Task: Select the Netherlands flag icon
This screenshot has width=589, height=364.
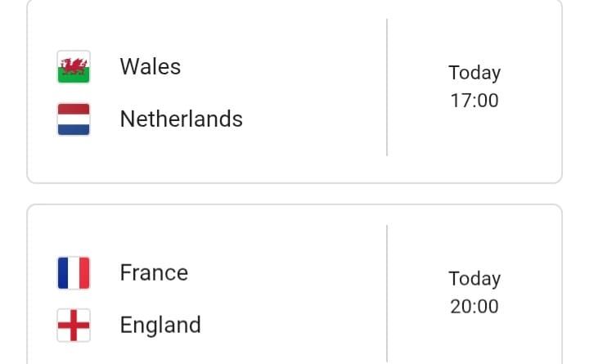Action: 74,119
